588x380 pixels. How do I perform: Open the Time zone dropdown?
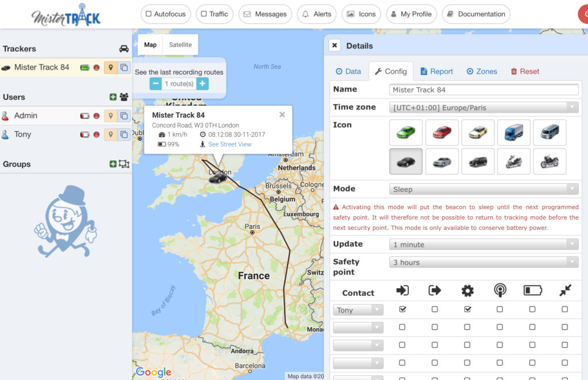pos(483,108)
